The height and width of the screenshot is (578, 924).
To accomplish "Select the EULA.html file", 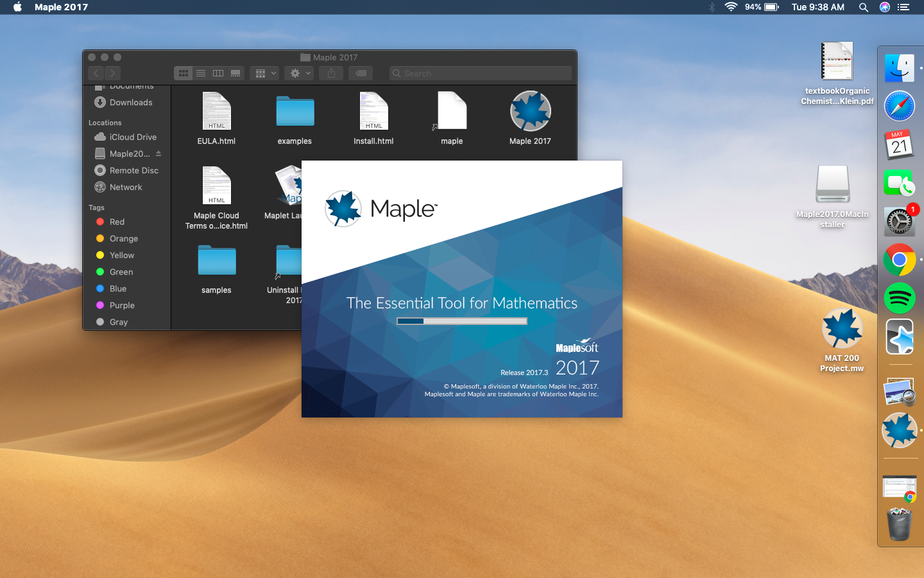I will tap(216, 112).
